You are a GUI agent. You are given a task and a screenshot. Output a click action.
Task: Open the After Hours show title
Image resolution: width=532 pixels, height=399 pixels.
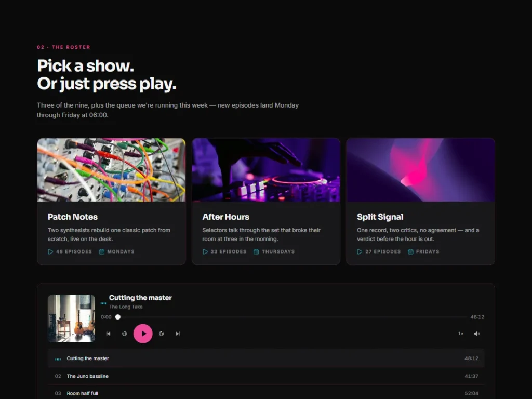pos(225,217)
